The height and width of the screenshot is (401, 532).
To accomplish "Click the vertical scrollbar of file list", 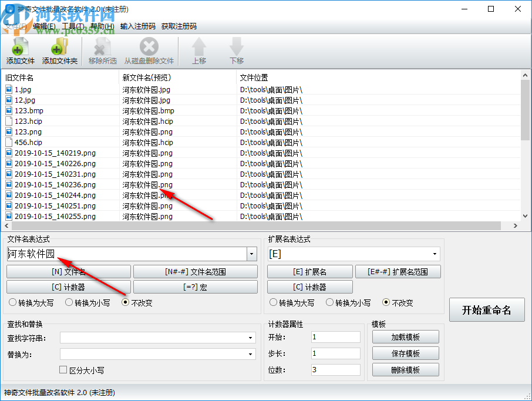I will (525, 110).
